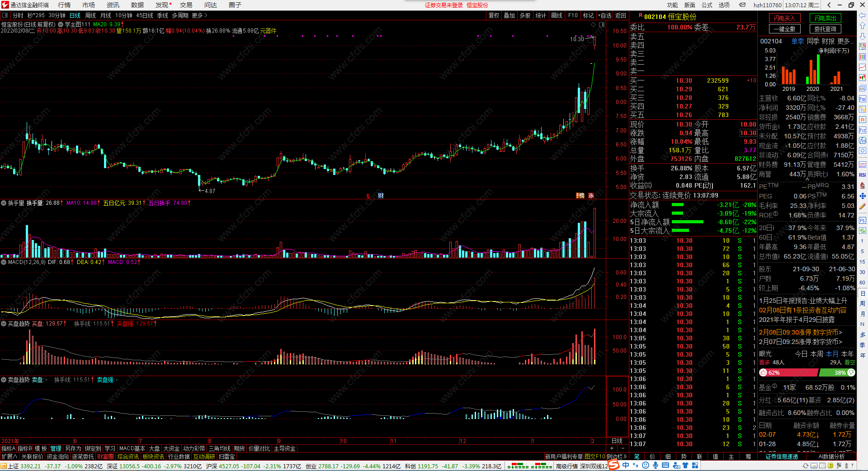
Task: Select the 1 minute period in right sidebar
Action: (x=863, y=241)
